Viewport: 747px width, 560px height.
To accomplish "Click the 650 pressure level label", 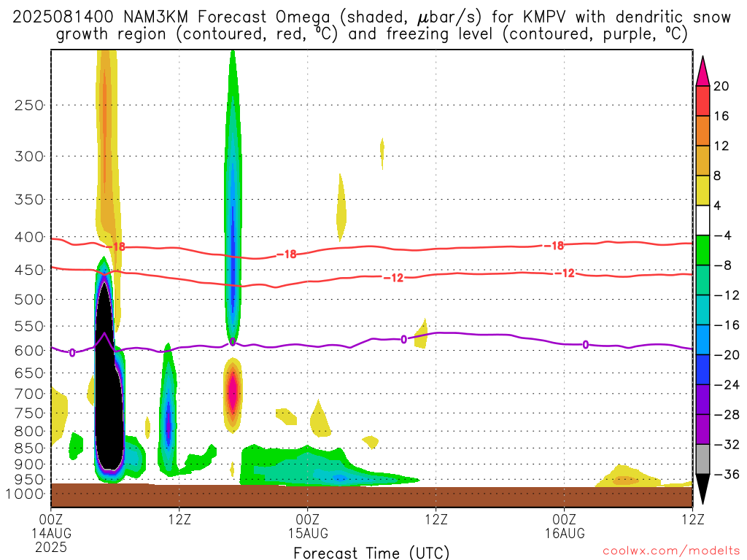I will coord(29,373).
